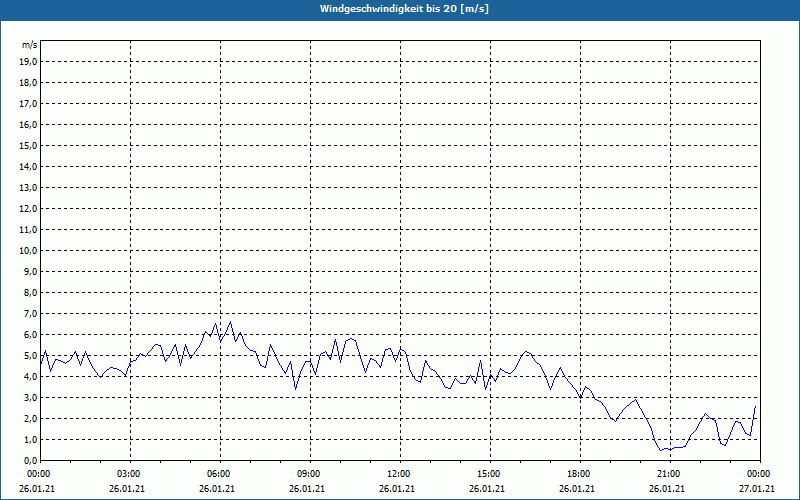The image size is (800, 500).
Task: Select the '11,0' y-axis value
Action: [28, 230]
